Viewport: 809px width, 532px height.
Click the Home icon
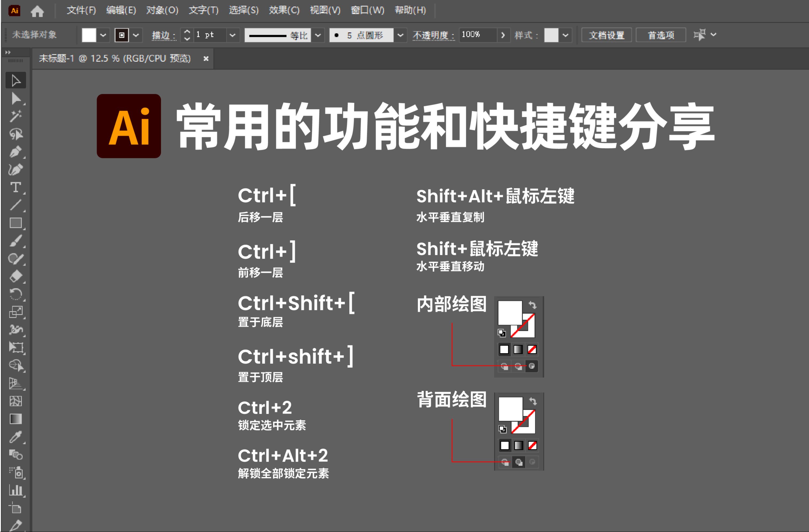point(37,11)
